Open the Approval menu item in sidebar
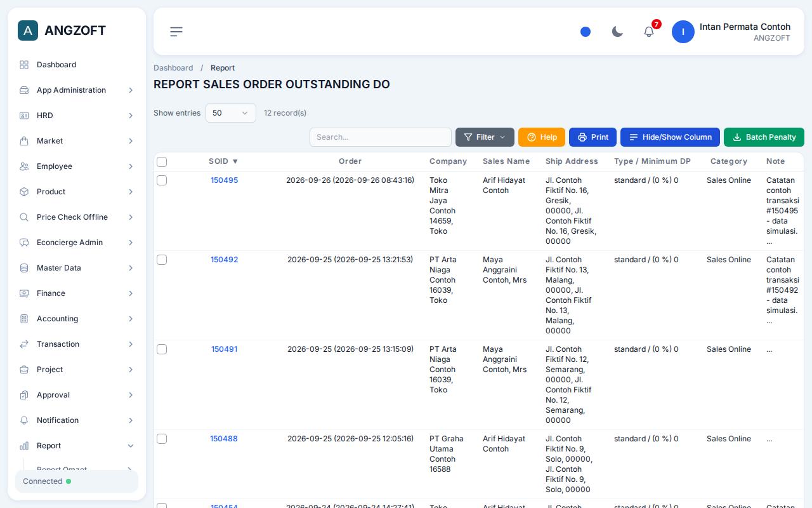Viewport: 812px width, 508px height. pyautogui.click(x=77, y=395)
